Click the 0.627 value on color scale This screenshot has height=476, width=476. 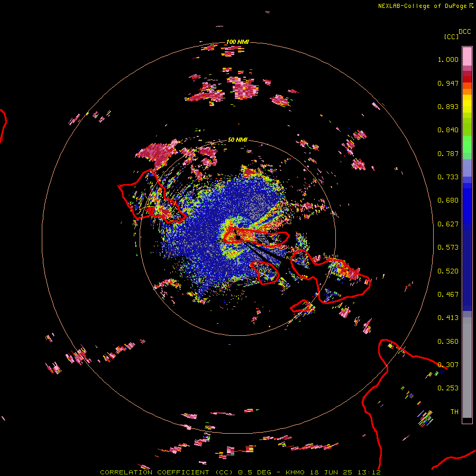448,224
